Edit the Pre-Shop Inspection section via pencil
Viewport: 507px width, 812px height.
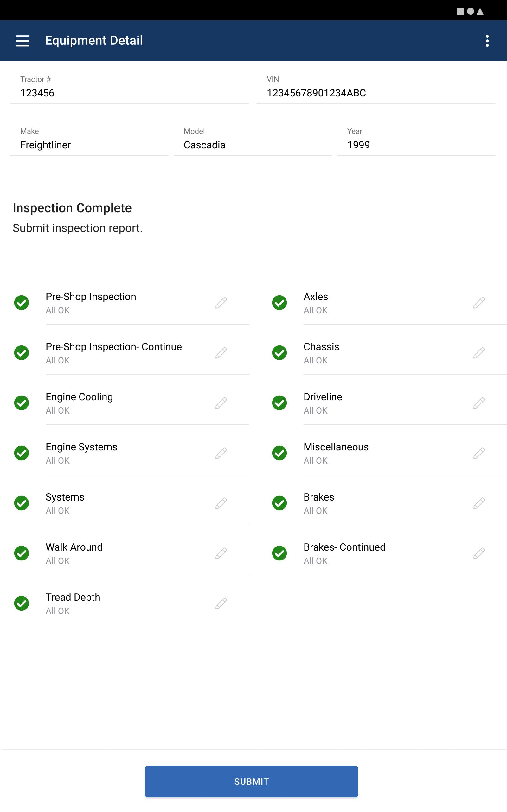(221, 303)
